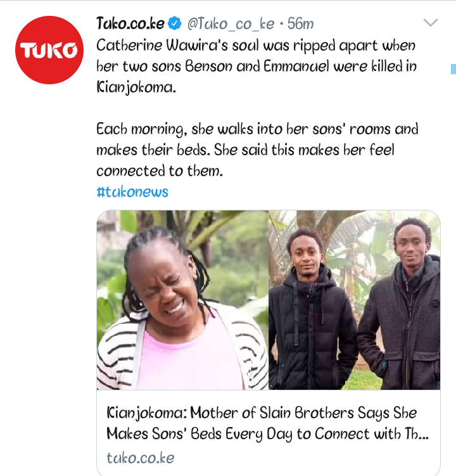Click the @Tuko_co_ke handle
Image resolution: width=456 pixels, height=476 pixels.
[x=231, y=24]
